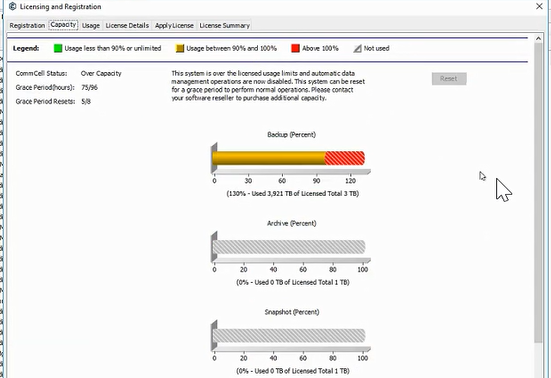Click the yellow section of the Backup bar
Image resolution: width=551 pixels, height=378 pixels.
pyautogui.click(x=269, y=158)
